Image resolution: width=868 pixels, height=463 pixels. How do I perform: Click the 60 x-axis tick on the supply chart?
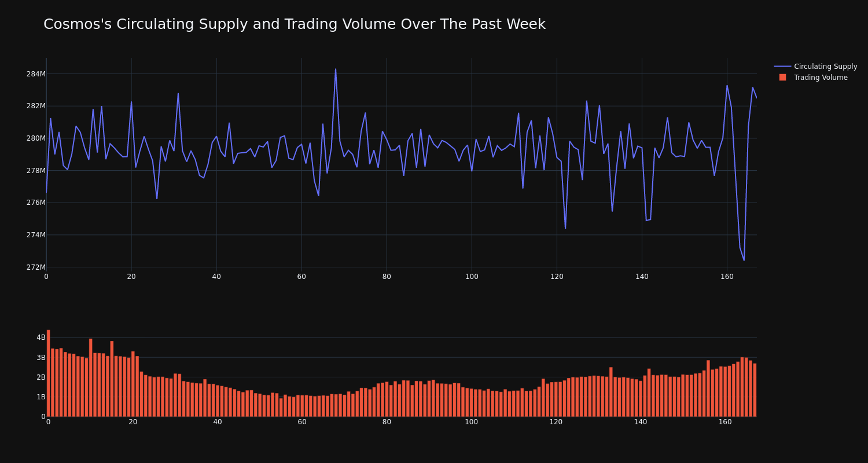(x=301, y=277)
